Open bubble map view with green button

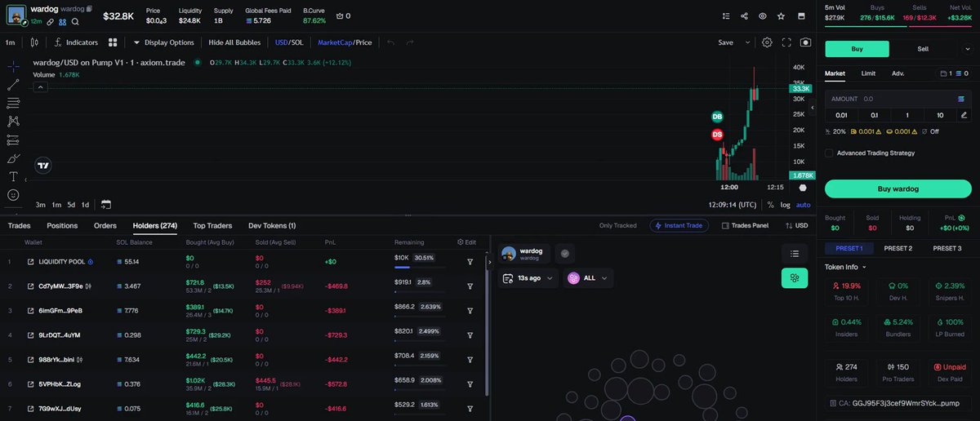pyautogui.click(x=794, y=278)
